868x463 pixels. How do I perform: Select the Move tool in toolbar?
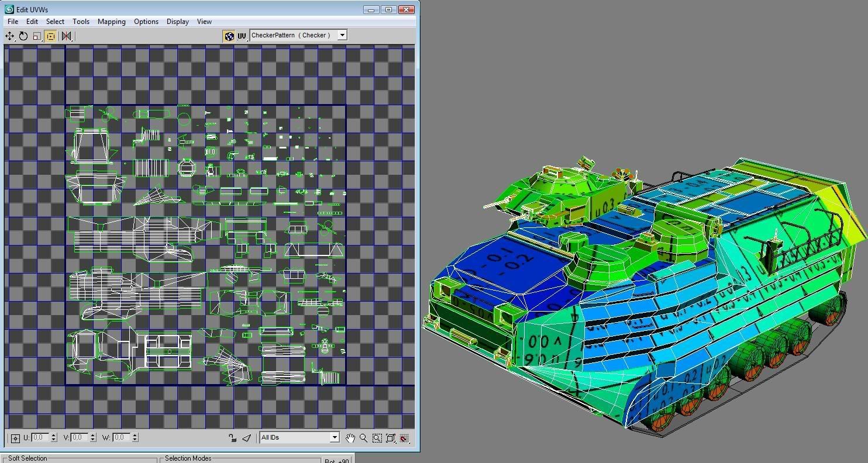pos(10,36)
